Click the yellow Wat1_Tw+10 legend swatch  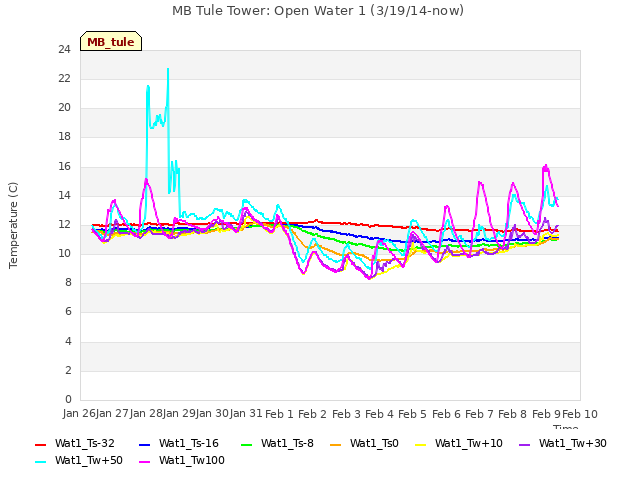[420, 445]
